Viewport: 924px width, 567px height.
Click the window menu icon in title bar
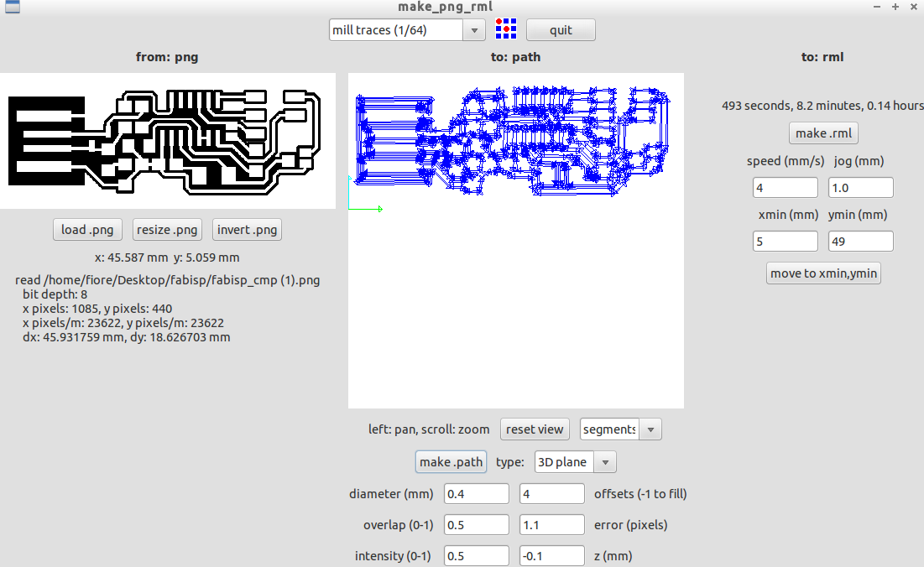pyautogui.click(x=13, y=7)
